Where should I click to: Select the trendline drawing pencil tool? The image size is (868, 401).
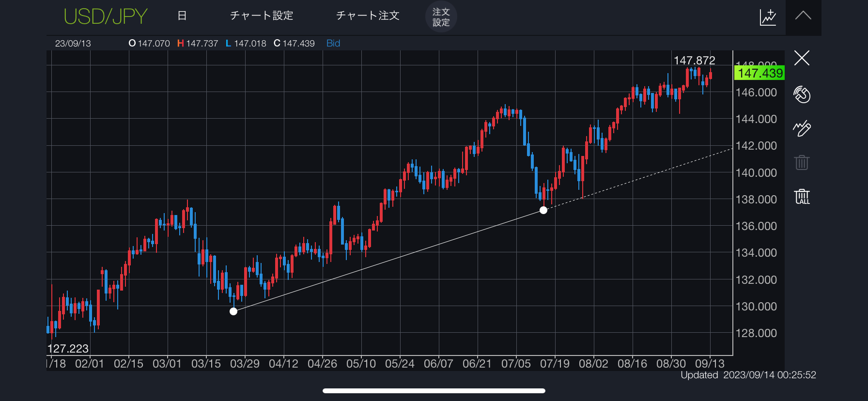pyautogui.click(x=802, y=128)
